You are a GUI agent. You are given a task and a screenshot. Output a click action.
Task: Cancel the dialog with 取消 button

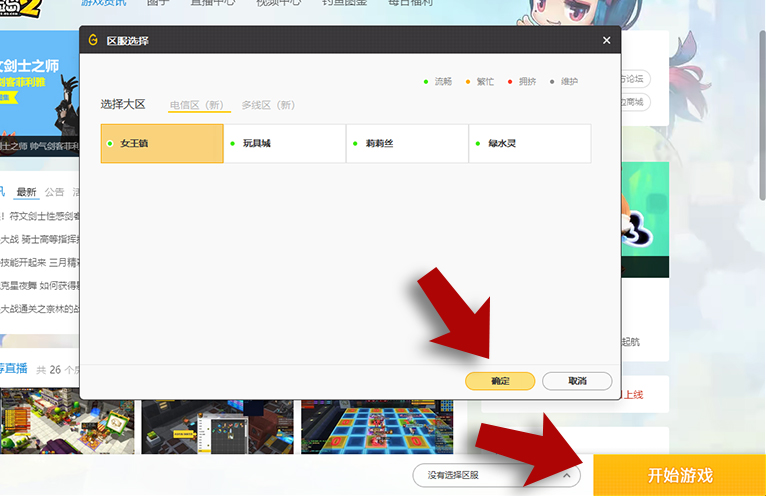(577, 381)
